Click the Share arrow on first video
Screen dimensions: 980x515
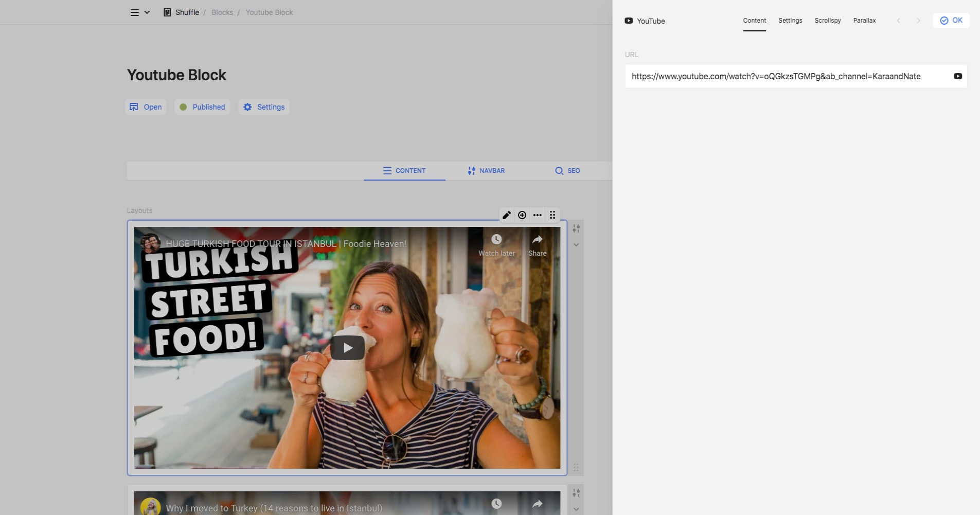pyautogui.click(x=537, y=240)
